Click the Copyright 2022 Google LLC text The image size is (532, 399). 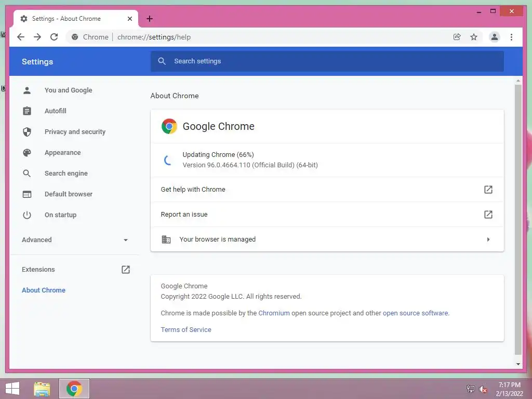(x=231, y=297)
